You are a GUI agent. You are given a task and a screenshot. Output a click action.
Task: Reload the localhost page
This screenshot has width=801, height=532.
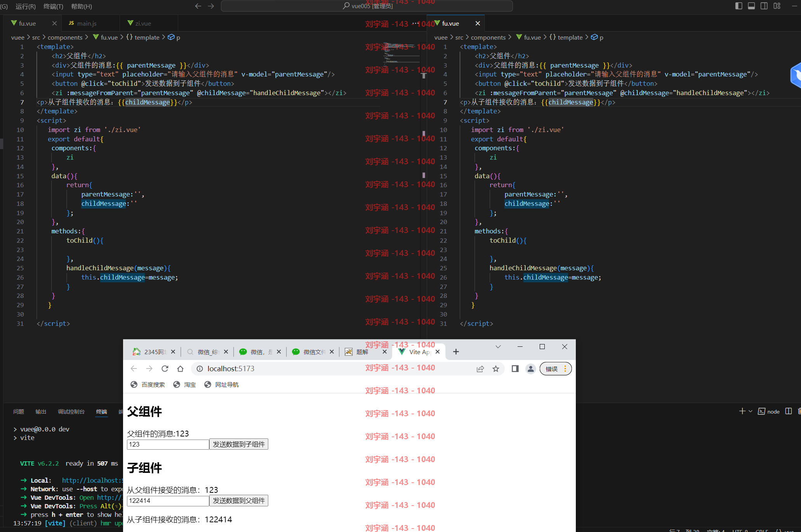click(x=165, y=369)
